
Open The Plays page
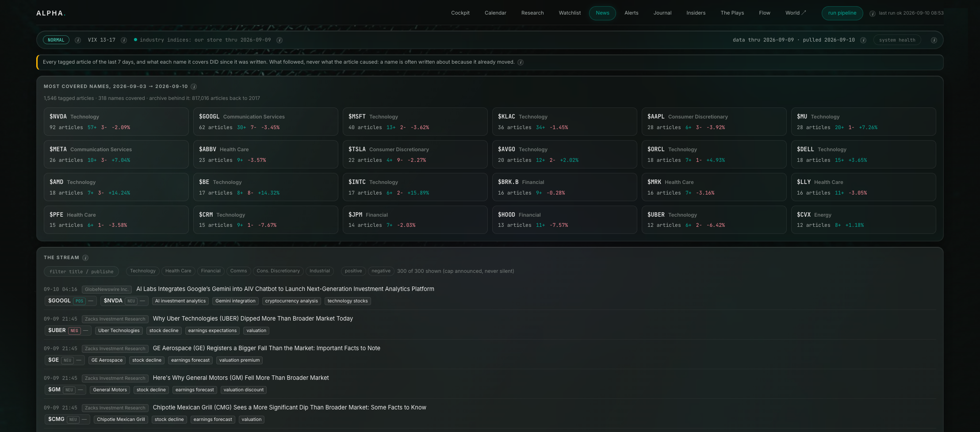pyautogui.click(x=732, y=13)
